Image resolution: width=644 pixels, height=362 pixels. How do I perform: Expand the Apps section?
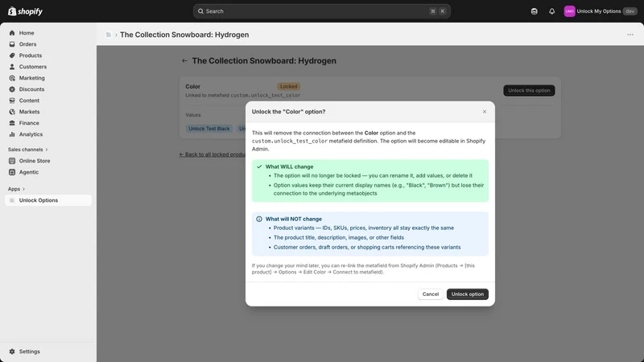[16, 189]
